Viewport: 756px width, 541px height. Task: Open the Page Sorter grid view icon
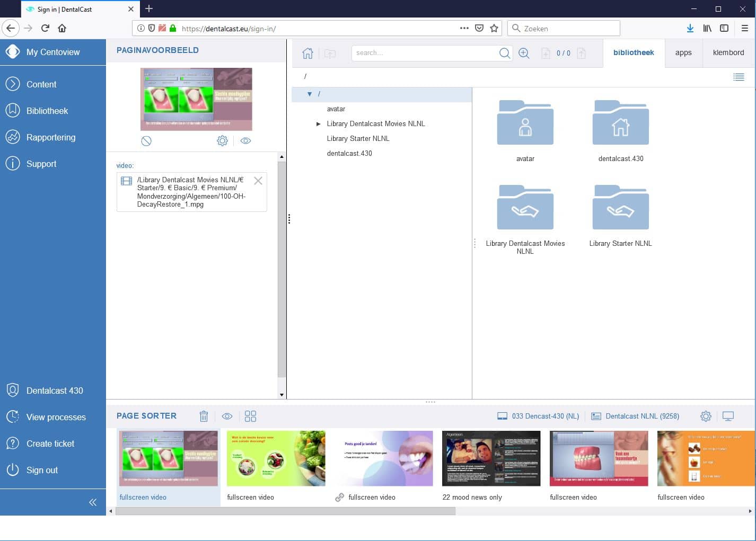point(250,416)
